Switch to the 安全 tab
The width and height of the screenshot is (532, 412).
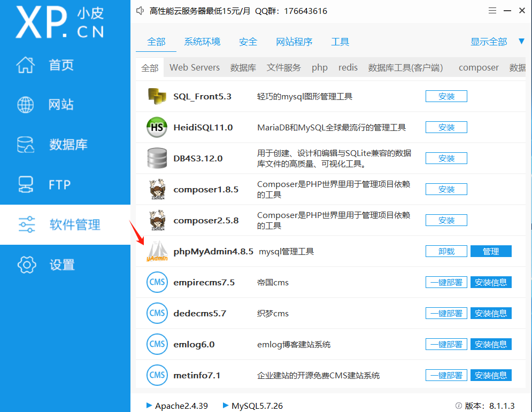pyautogui.click(x=248, y=42)
